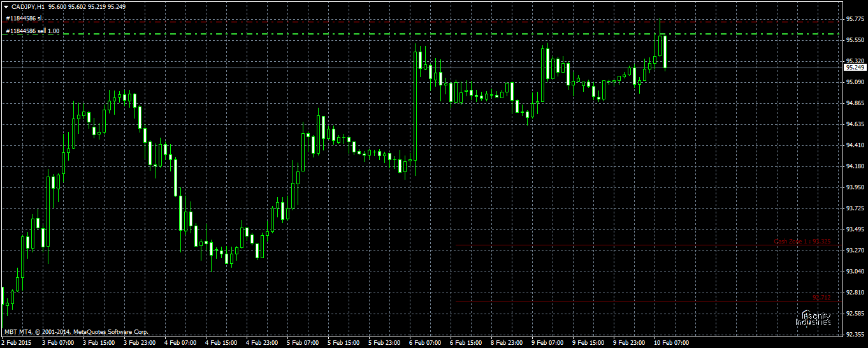Click the '6 Feb 07:00' time axis label
Viewport: 868px width, 348px height.
click(x=425, y=343)
